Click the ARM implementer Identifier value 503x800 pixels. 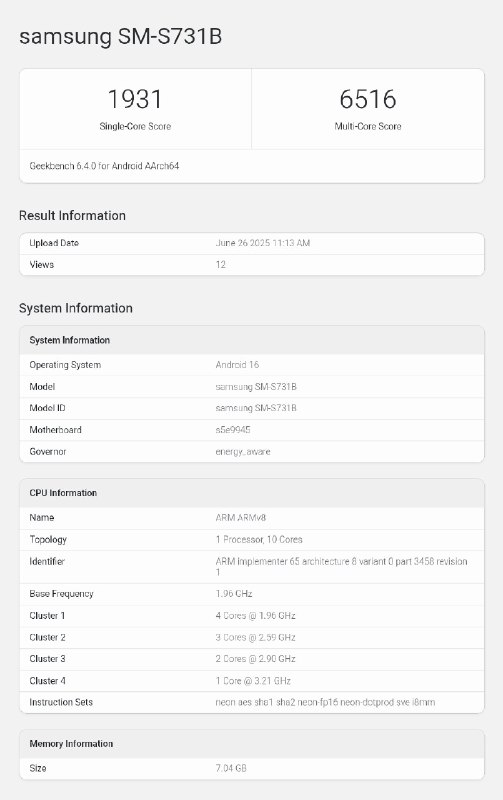pyautogui.click(x=341, y=566)
